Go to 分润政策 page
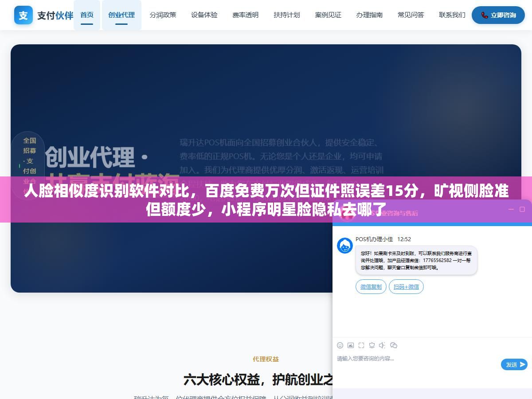This screenshot has height=399, width=532. [x=163, y=15]
